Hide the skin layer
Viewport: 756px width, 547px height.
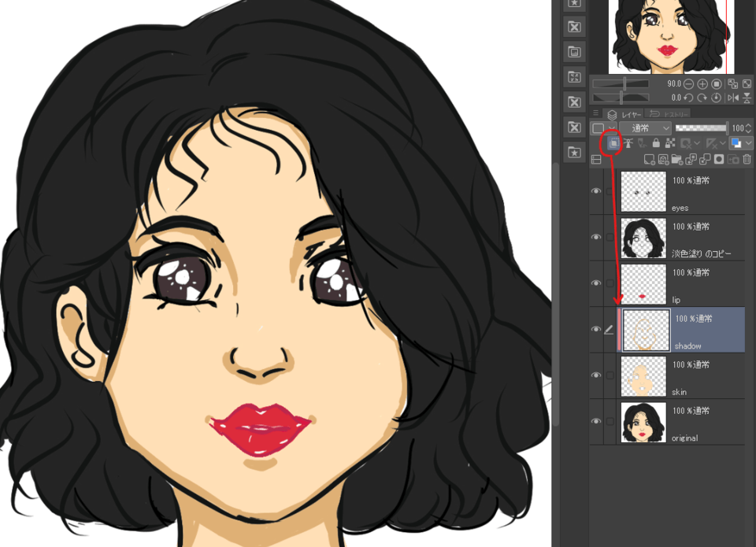point(596,375)
